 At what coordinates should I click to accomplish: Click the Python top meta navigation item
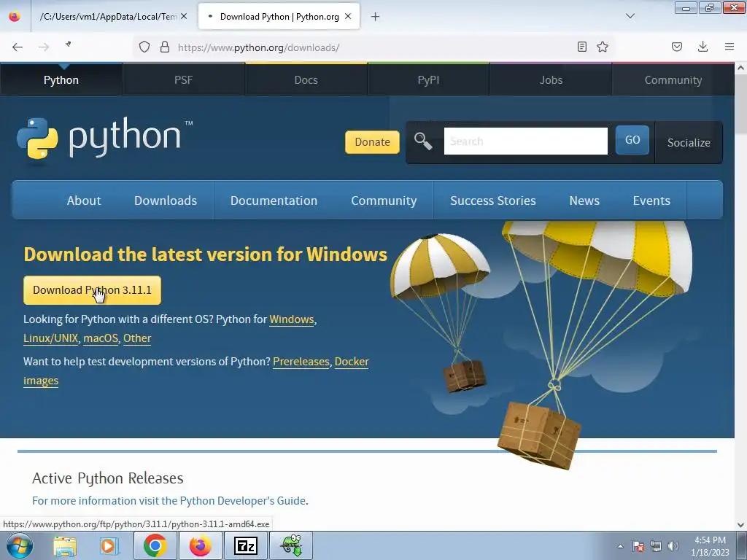coord(61,80)
